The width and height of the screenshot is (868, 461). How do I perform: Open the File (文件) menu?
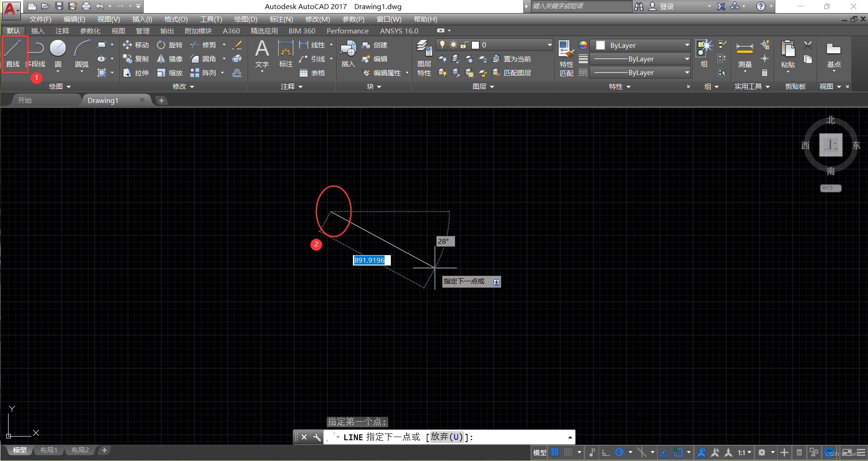pyautogui.click(x=40, y=19)
